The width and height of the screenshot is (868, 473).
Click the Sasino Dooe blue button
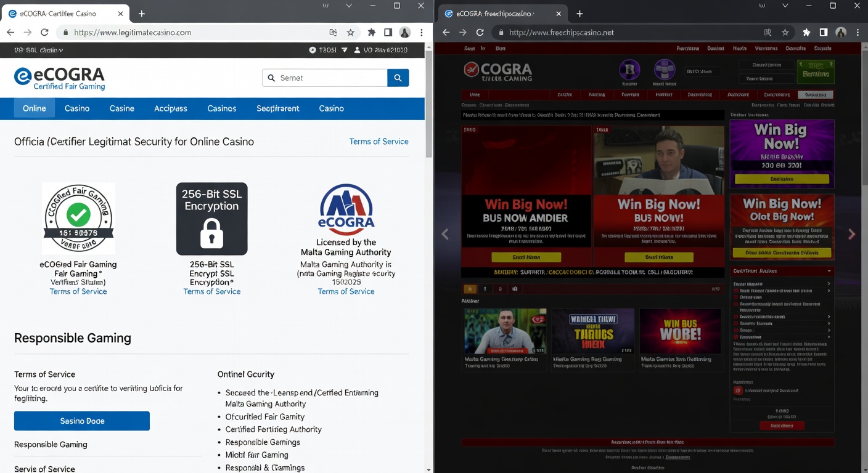[81, 421]
